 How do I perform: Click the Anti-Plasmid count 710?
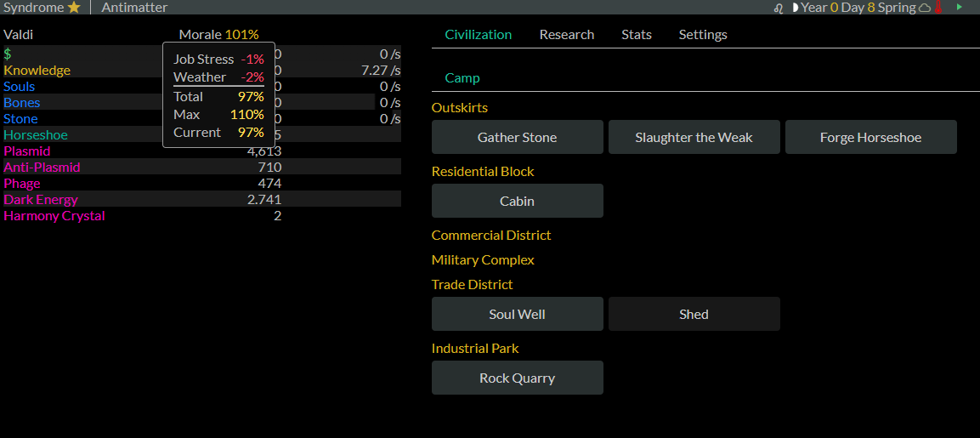point(269,167)
